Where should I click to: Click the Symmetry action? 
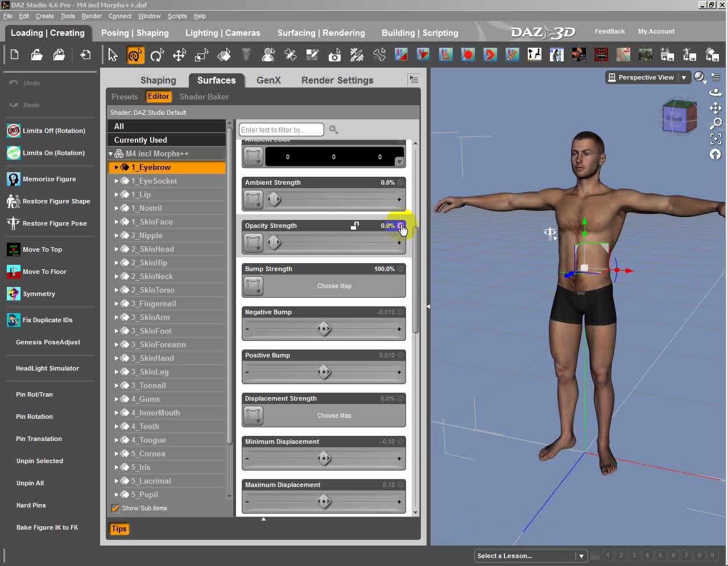point(31,294)
